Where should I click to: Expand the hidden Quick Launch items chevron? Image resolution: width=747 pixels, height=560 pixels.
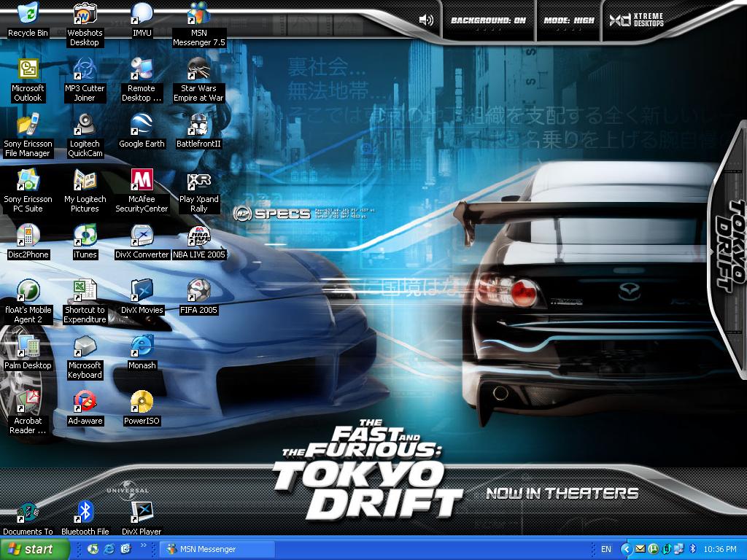(x=144, y=546)
